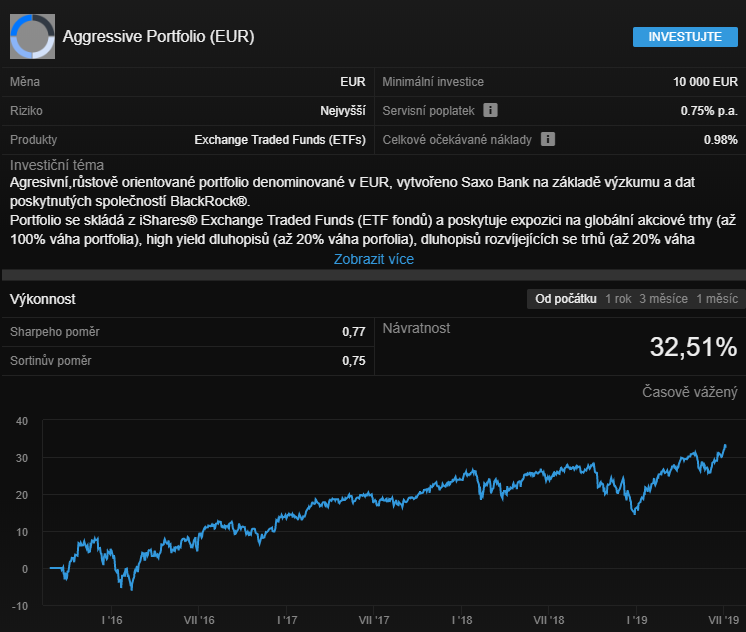The height and width of the screenshot is (632, 746).
Task: Click the VII '16 chart axis label
Action: (x=199, y=620)
